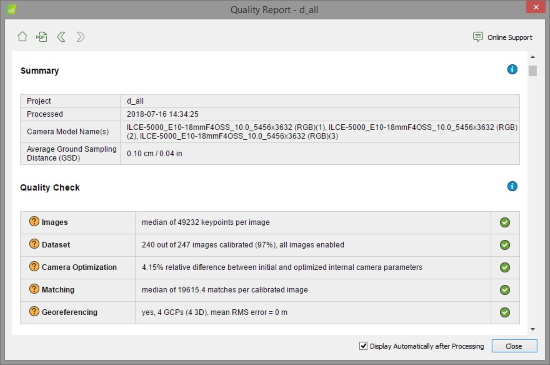Click the help icon beside Matching
550x365 pixels.
coord(34,289)
